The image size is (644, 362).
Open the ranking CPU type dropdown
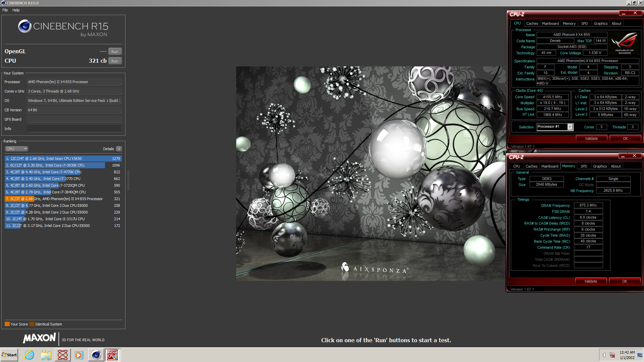(x=16, y=149)
